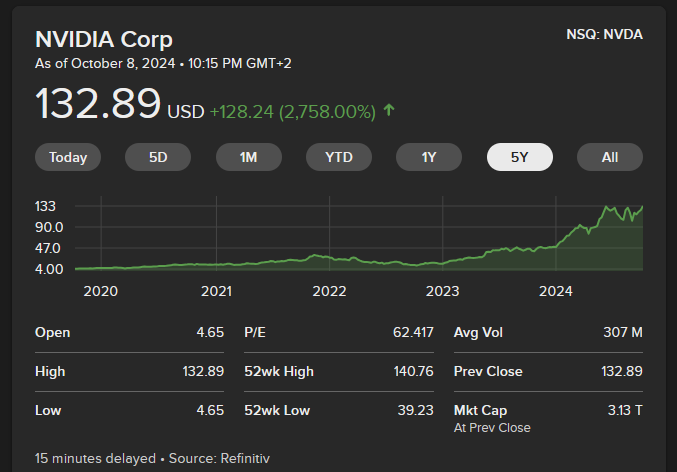Click the 2022 label on chart axis

coord(329,291)
